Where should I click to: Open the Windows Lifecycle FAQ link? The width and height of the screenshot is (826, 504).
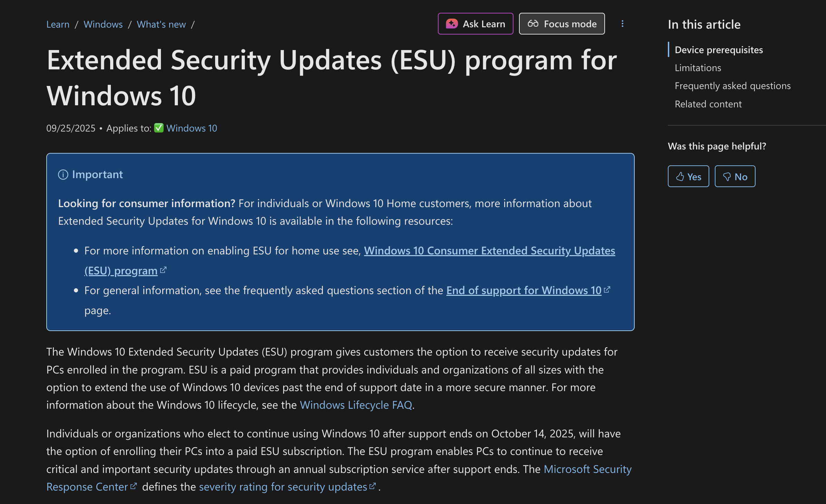click(356, 405)
